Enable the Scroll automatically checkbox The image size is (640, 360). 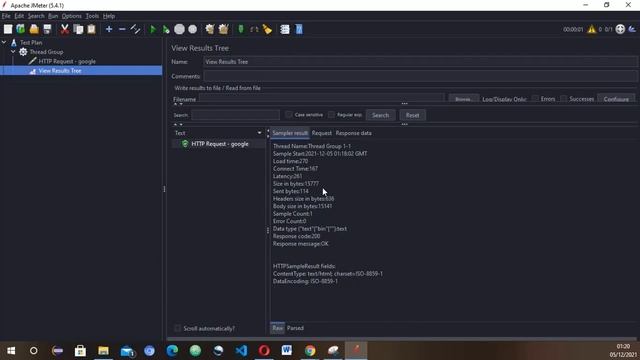[x=178, y=328]
